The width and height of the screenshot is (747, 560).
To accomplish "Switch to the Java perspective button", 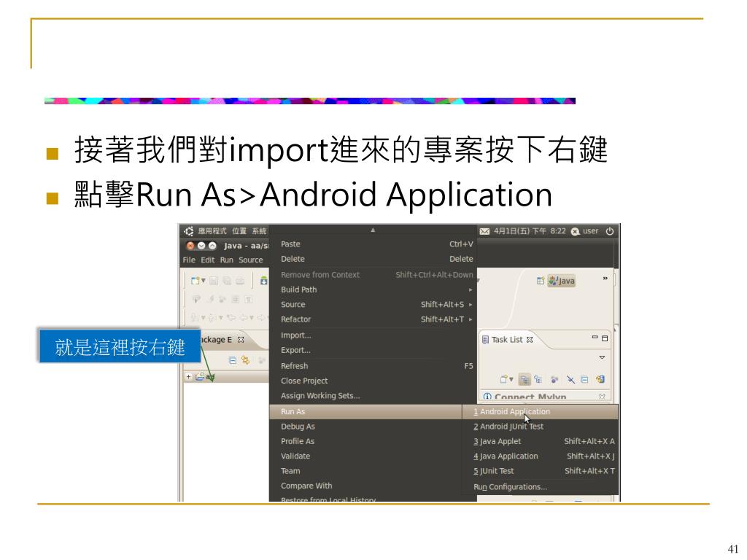I will point(562,281).
